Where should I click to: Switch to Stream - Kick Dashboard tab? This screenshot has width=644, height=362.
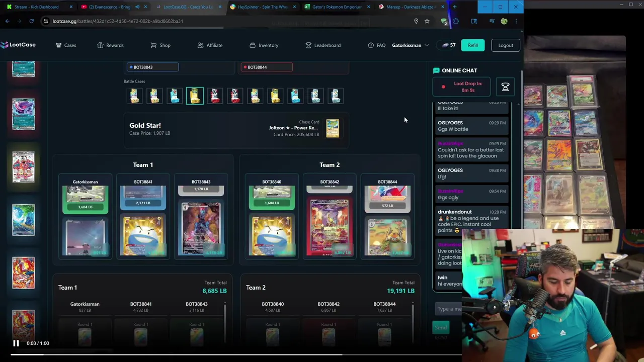tap(36, 7)
